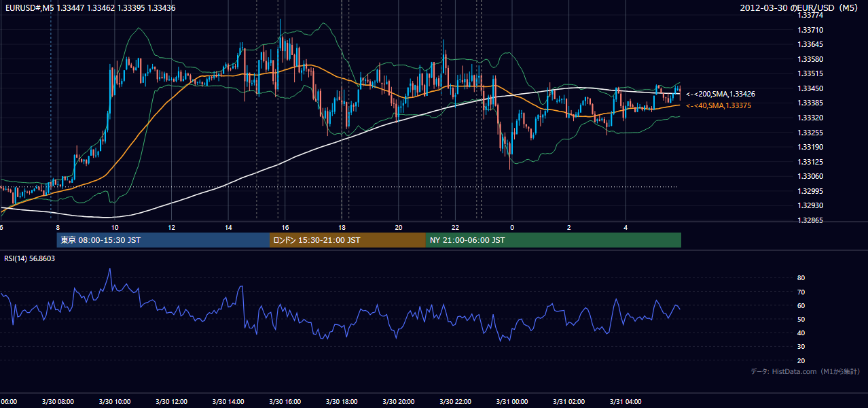Click the London 15:30-21:00 JST session bar
Screen dimensions: 868x408
pyautogui.click(x=348, y=240)
